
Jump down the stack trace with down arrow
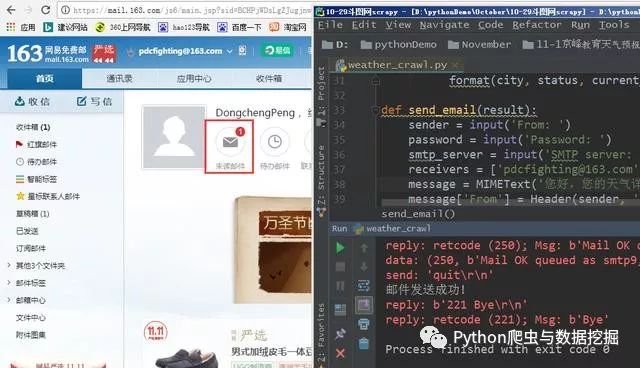tap(364, 267)
